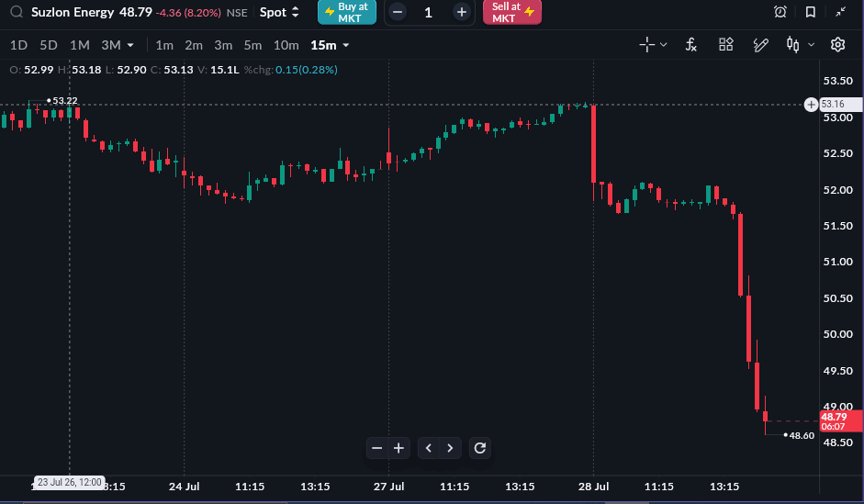The image size is (864, 504).
Task: Reset the chart view
Action: pos(480,448)
